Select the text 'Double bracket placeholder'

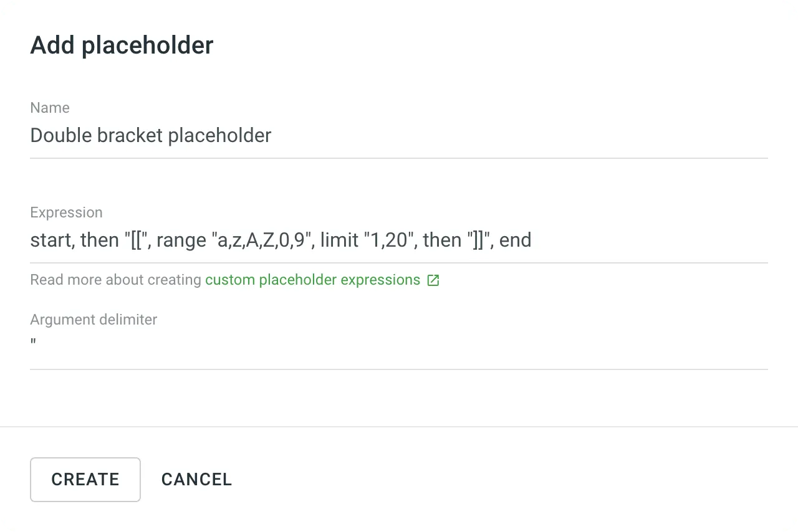(151, 136)
